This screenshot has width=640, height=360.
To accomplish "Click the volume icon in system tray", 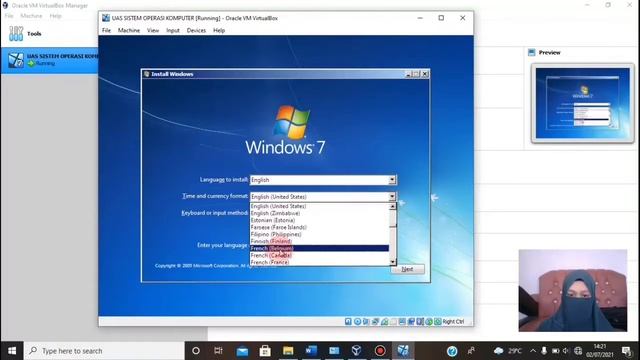I will coord(566,351).
